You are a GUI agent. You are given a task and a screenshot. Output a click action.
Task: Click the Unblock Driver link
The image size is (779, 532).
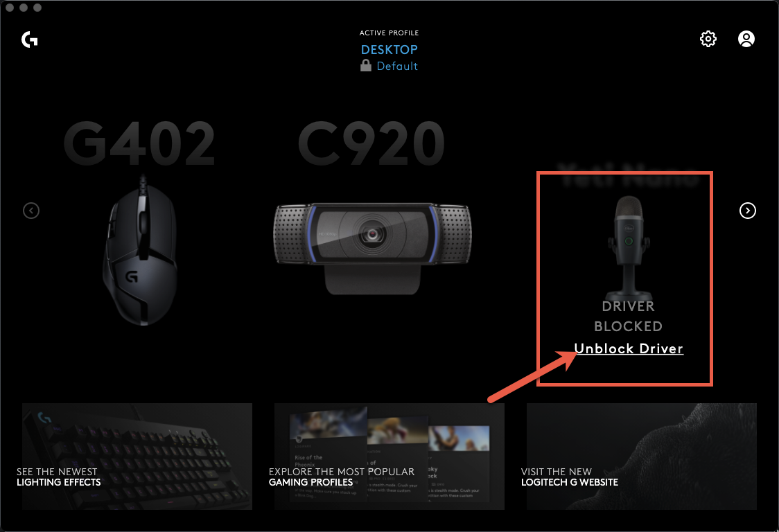[629, 348]
